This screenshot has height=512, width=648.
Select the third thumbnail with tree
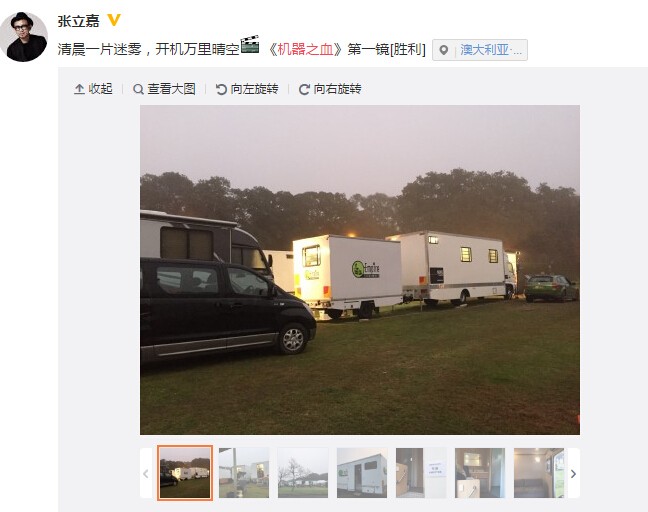pyautogui.click(x=303, y=473)
